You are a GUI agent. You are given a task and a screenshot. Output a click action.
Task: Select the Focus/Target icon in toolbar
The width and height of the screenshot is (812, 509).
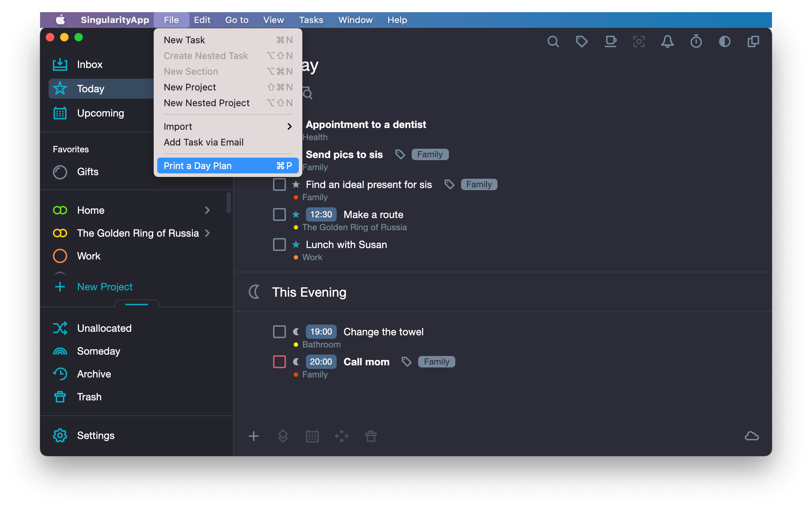(x=639, y=41)
